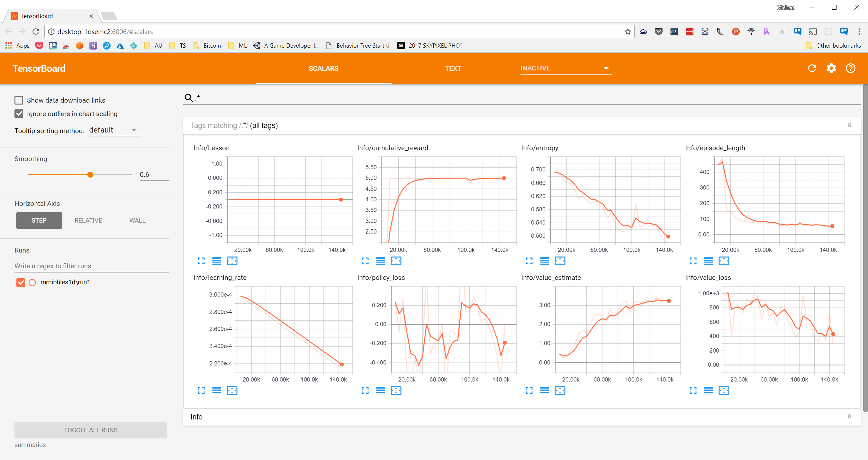868x460 pixels.
Task: Toggle y-axis log scale on Info/cumulative_reward
Action: coord(380,261)
